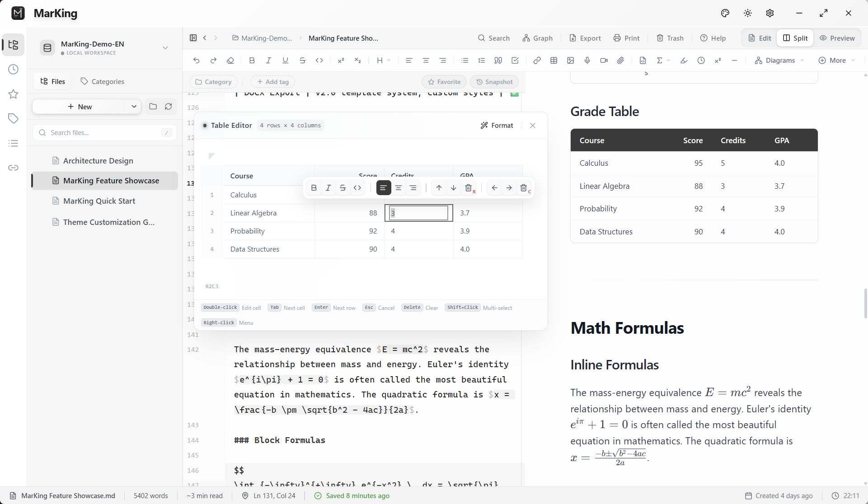The width and height of the screenshot is (868, 504).
Task: Insert an image from the toolbar
Action: point(571,61)
